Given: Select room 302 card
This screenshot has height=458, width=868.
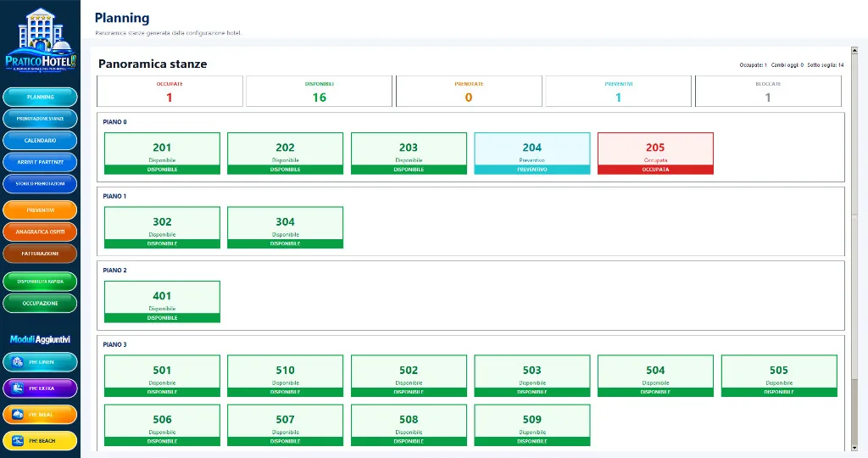Looking at the screenshot, I should click(x=162, y=227).
